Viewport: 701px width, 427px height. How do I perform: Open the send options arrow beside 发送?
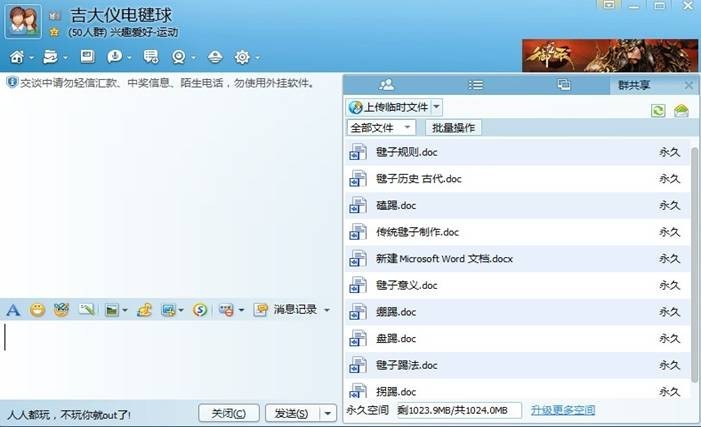328,413
